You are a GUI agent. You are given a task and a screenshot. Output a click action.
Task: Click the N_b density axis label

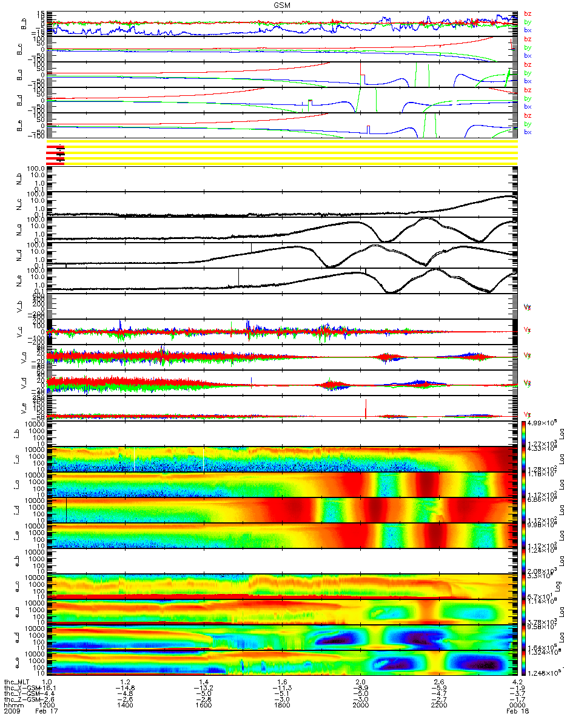click(x=18, y=179)
